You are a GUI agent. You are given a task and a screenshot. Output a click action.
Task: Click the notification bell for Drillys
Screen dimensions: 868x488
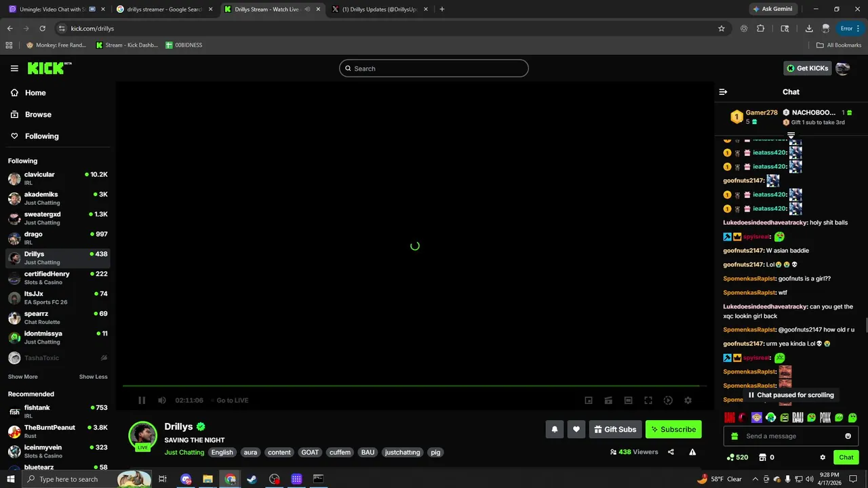pyautogui.click(x=555, y=429)
